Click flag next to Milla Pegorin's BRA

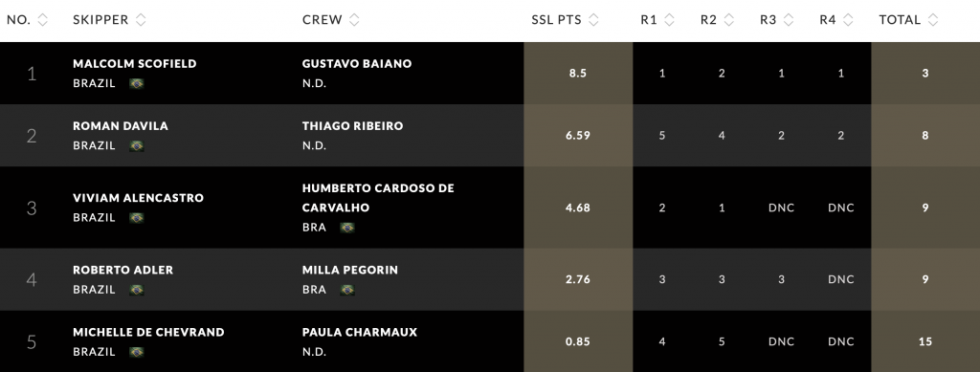coord(347,290)
